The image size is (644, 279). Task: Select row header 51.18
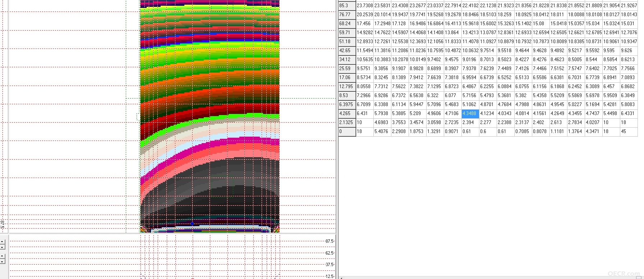pos(347,42)
